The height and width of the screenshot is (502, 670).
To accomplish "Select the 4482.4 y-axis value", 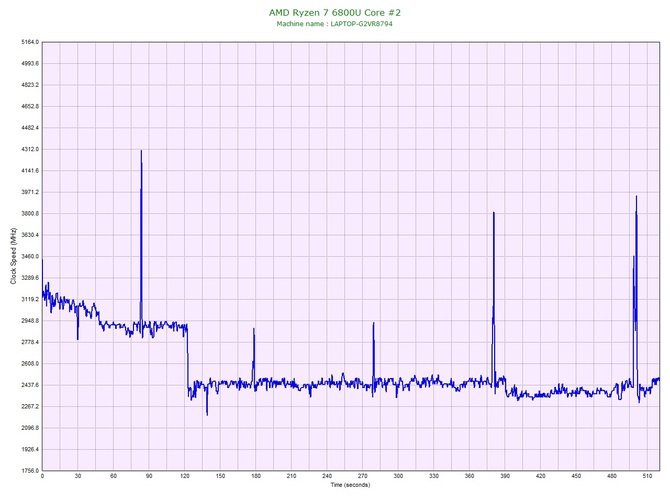I will click(x=30, y=128).
